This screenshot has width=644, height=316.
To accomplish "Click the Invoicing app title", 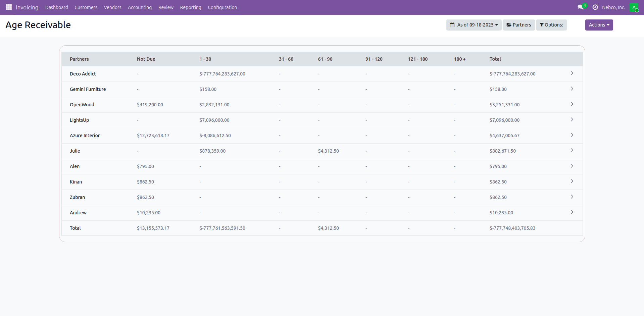I will [x=27, y=7].
